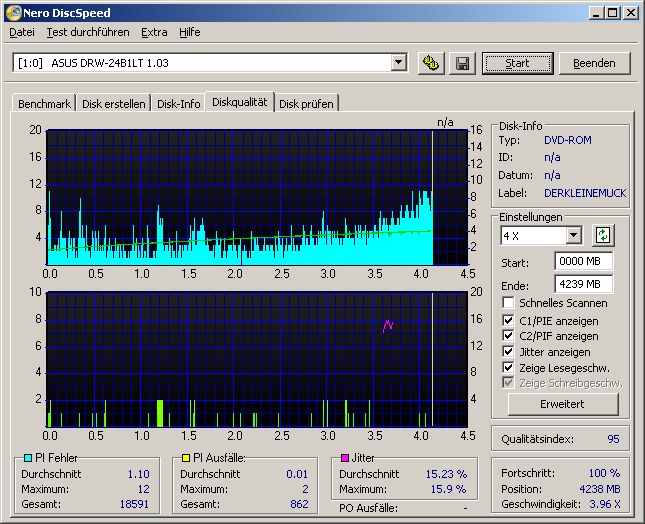This screenshot has width=645, height=524.
Task: Click the magenta jitter trace in lower graph
Action: tap(387, 326)
